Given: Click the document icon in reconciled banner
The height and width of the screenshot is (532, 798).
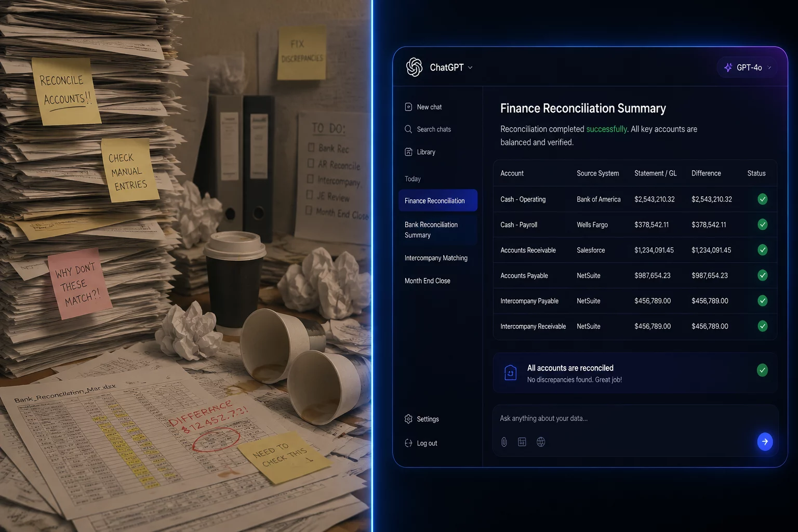Looking at the screenshot, I should pyautogui.click(x=511, y=373).
